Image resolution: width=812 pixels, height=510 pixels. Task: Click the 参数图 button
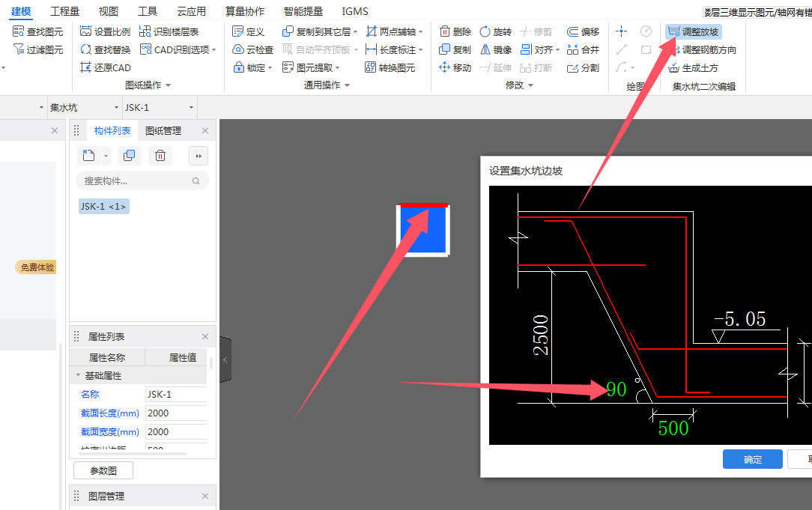click(x=103, y=470)
